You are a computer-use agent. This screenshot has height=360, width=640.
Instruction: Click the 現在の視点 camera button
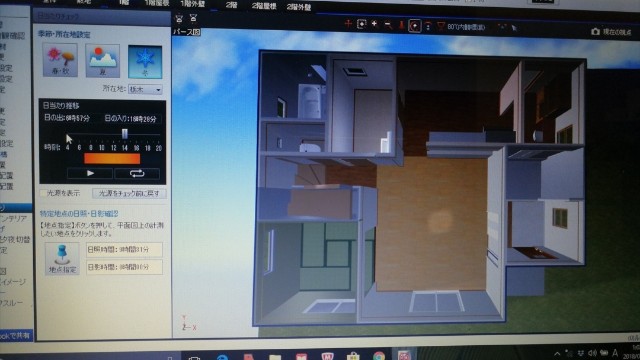point(611,32)
